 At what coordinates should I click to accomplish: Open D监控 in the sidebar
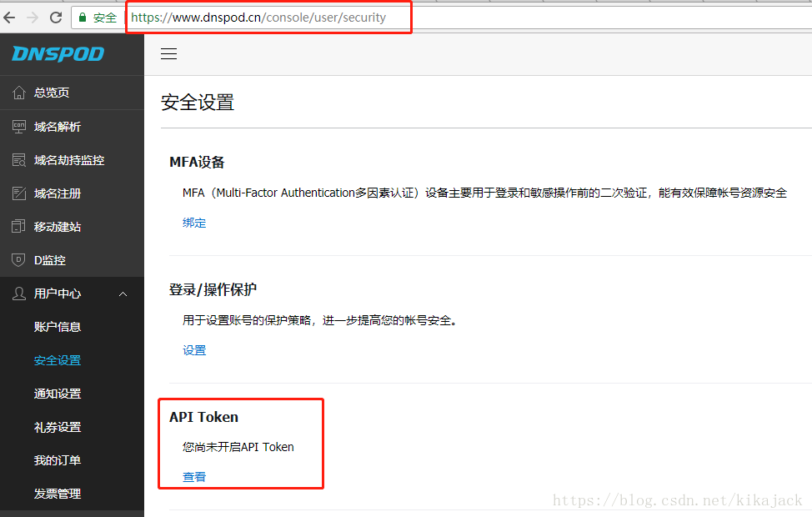[x=50, y=260]
